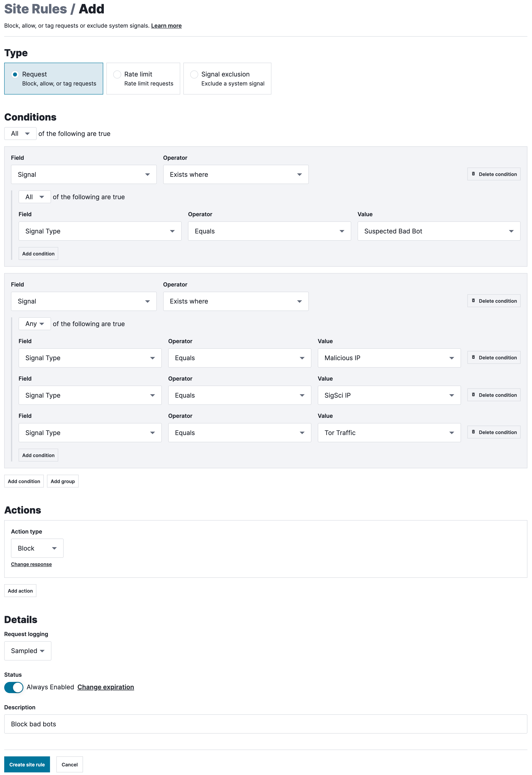
Task: Click the Learn more link
Action: pyautogui.click(x=166, y=26)
